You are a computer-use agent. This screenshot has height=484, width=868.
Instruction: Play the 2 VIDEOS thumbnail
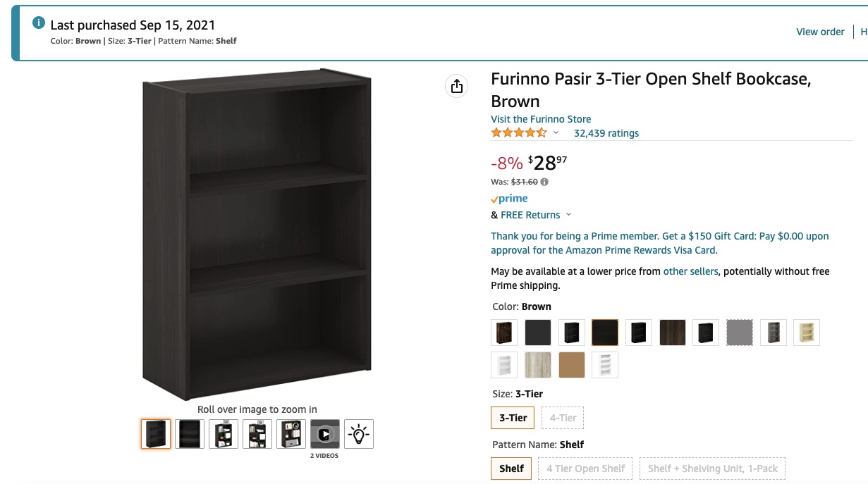[x=325, y=434]
